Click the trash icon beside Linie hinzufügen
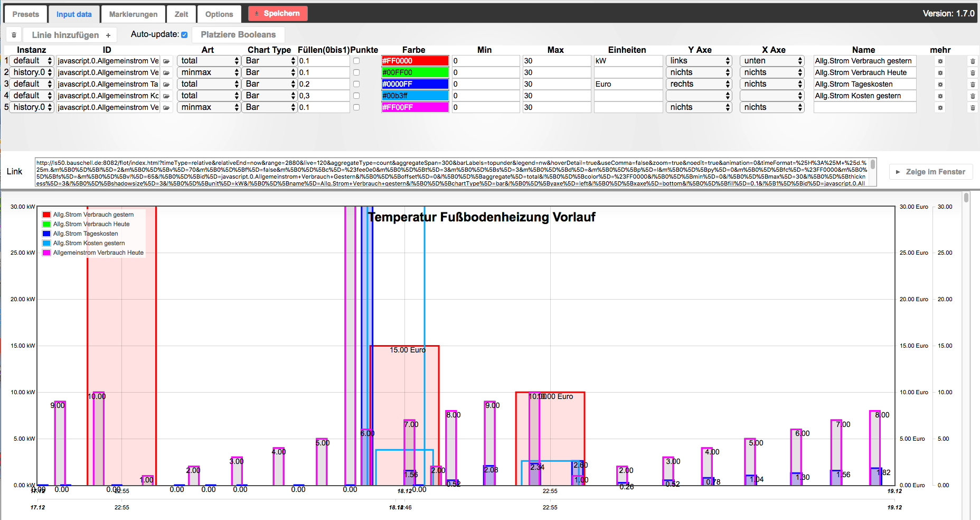 tap(14, 35)
